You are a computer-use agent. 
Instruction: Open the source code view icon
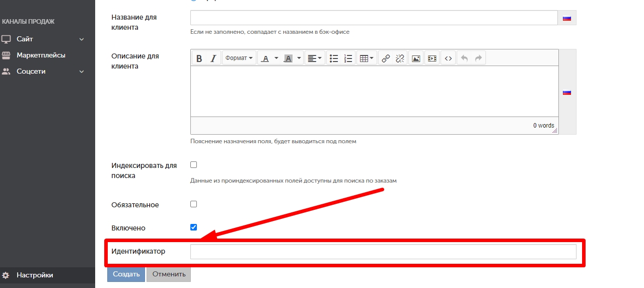pos(448,59)
